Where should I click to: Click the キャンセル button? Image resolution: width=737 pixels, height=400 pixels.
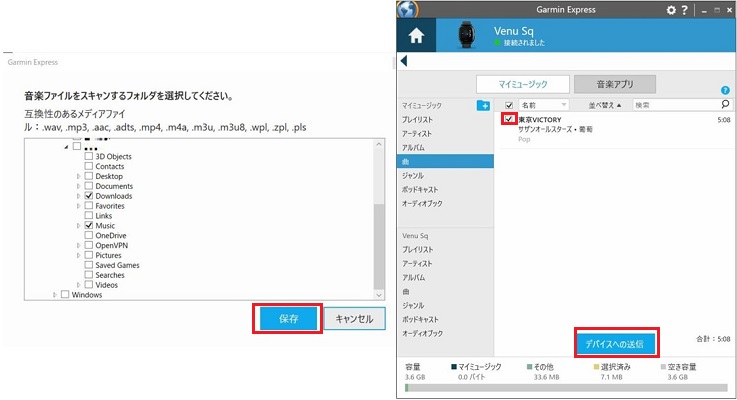pyautogui.click(x=354, y=319)
